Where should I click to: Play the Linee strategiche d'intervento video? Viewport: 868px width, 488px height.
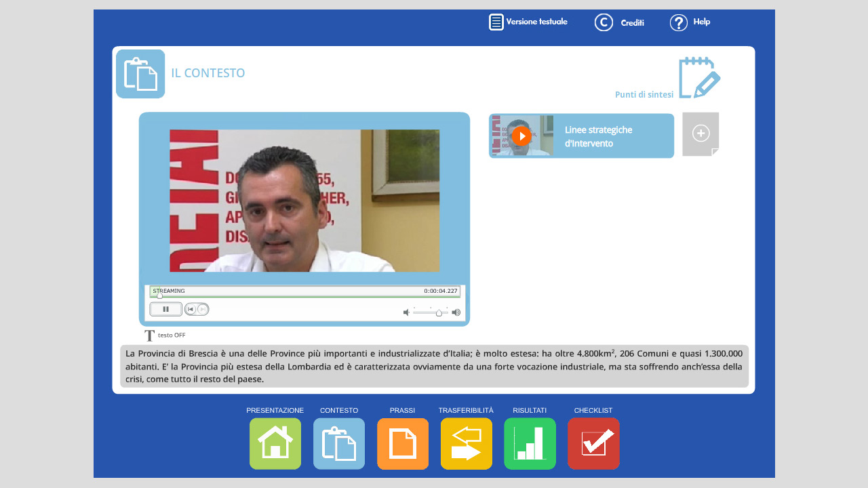[x=521, y=136]
